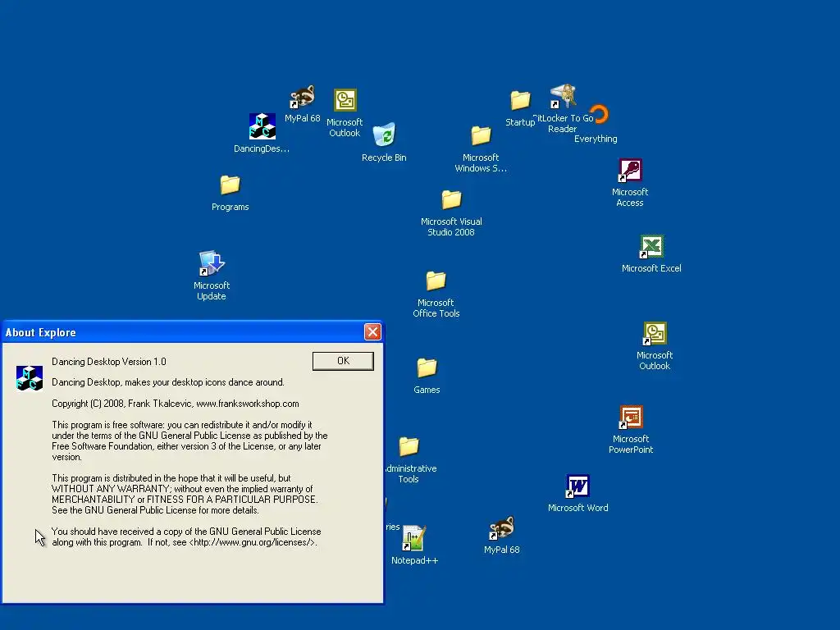Select the Microsoft PowerPoint shortcut
The width and height of the screenshot is (840, 630).
coord(631,418)
